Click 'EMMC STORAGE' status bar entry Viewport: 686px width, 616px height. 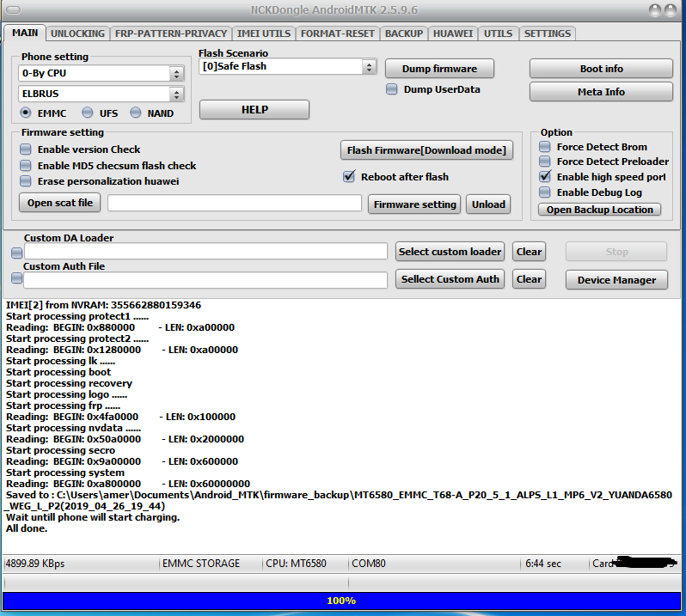click(x=201, y=564)
